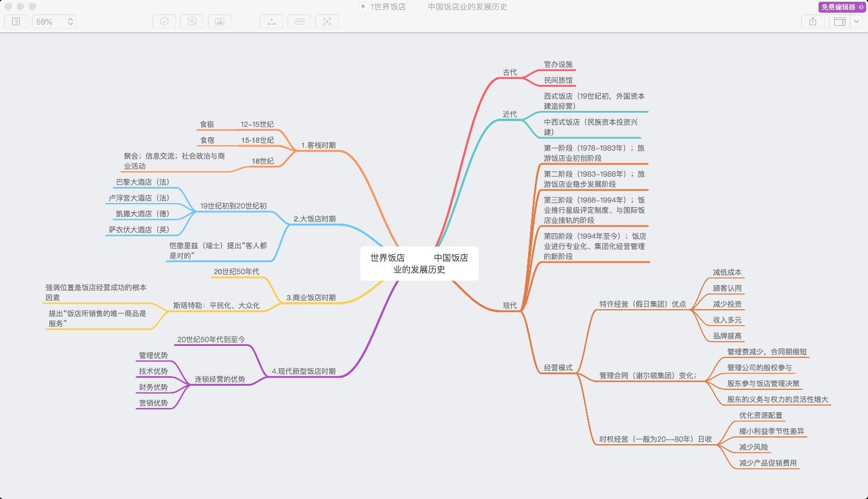Select the 1.客栈时期 branch node
This screenshot has width=868, height=499.
(x=318, y=145)
